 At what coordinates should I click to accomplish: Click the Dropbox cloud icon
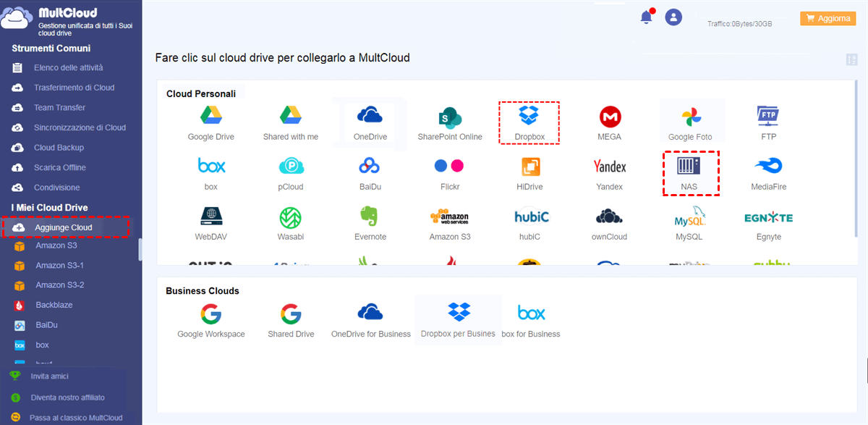coord(529,117)
